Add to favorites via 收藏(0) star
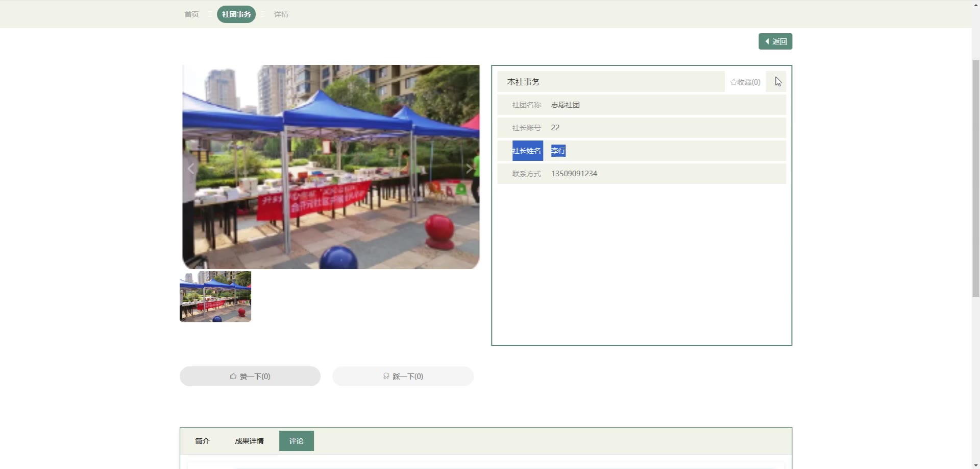This screenshot has height=469, width=980. coord(745,82)
